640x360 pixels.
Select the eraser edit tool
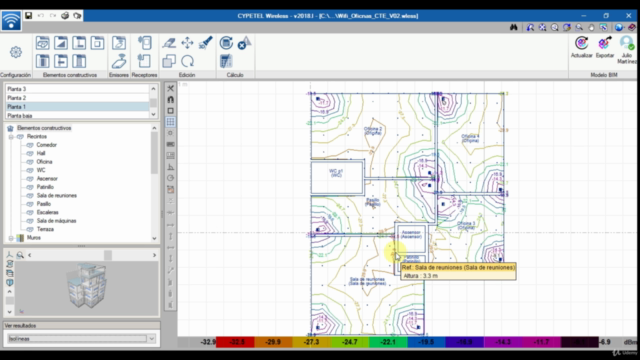(169, 43)
